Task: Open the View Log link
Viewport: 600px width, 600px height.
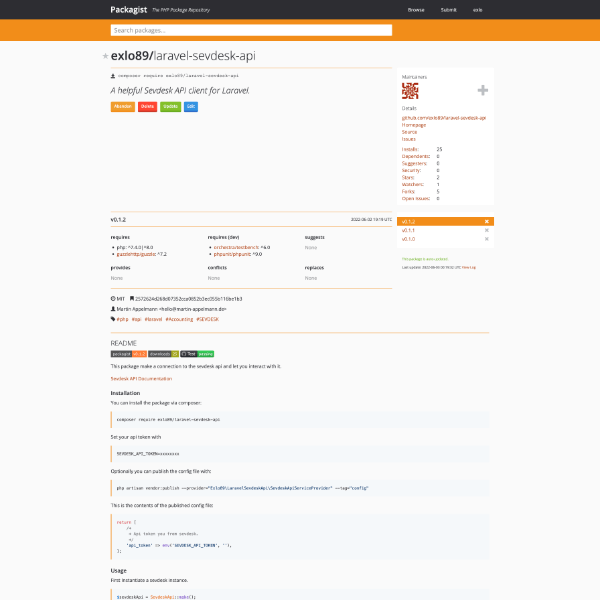Action: pos(469,267)
